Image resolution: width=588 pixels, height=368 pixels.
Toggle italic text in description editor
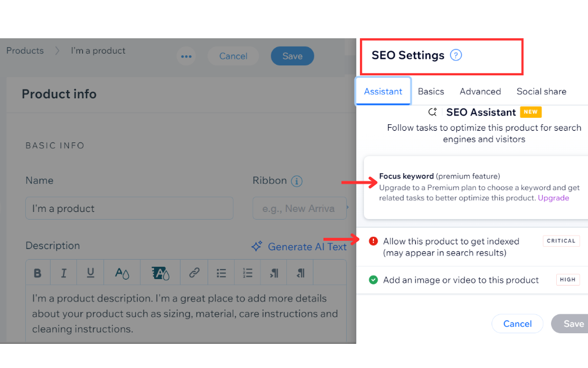click(x=64, y=273)
